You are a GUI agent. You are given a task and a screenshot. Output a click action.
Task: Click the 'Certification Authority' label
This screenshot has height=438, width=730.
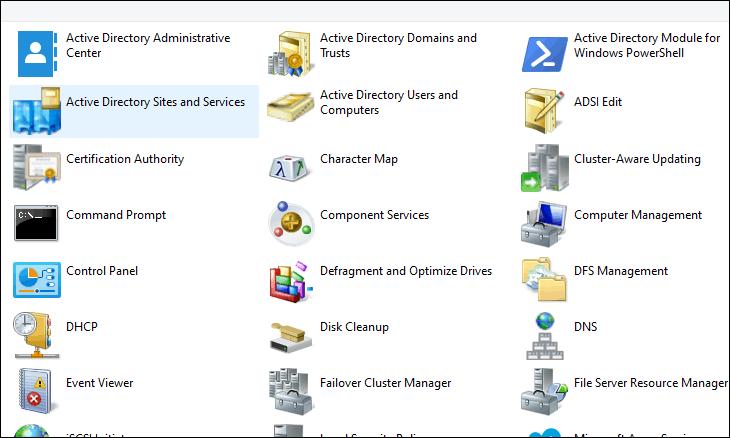tap(125, 159)
